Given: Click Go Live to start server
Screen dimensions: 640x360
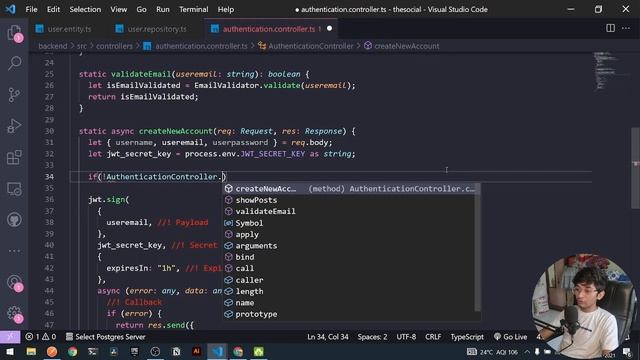Looking at the screenshot, I should point(510,337).
